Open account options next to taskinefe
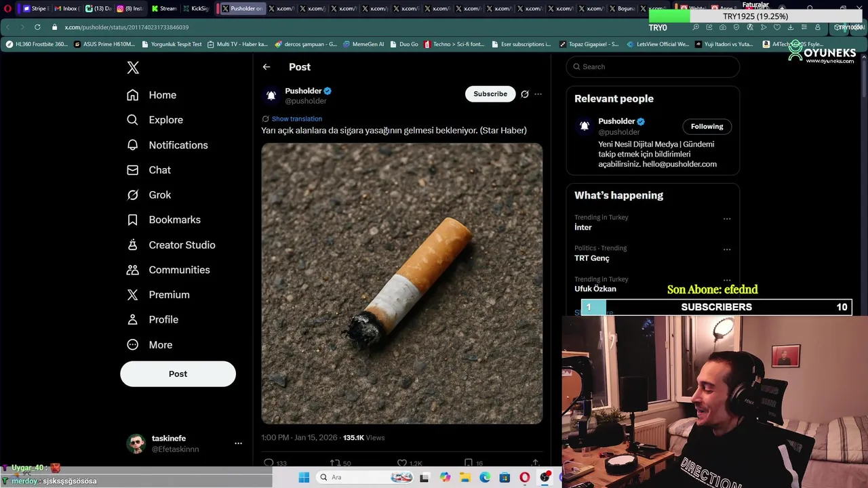Viewport: 868px width, 488px height. click(238, 443)
